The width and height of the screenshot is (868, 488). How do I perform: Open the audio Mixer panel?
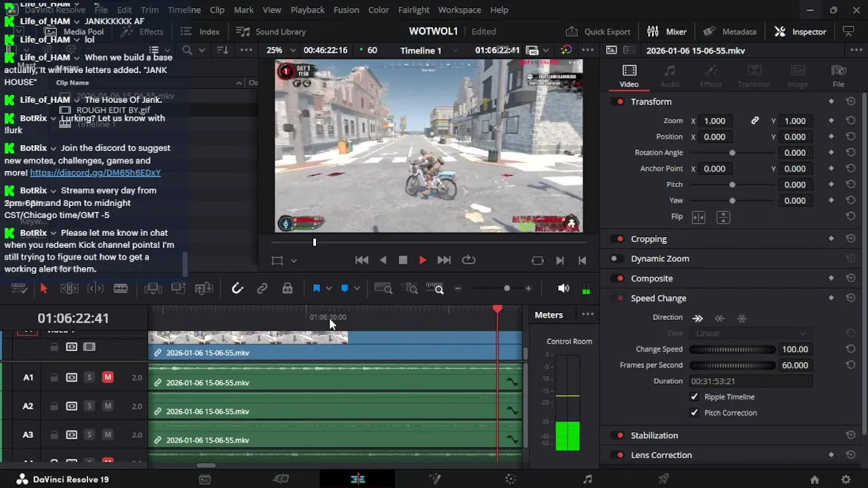[x=667, y=32]
